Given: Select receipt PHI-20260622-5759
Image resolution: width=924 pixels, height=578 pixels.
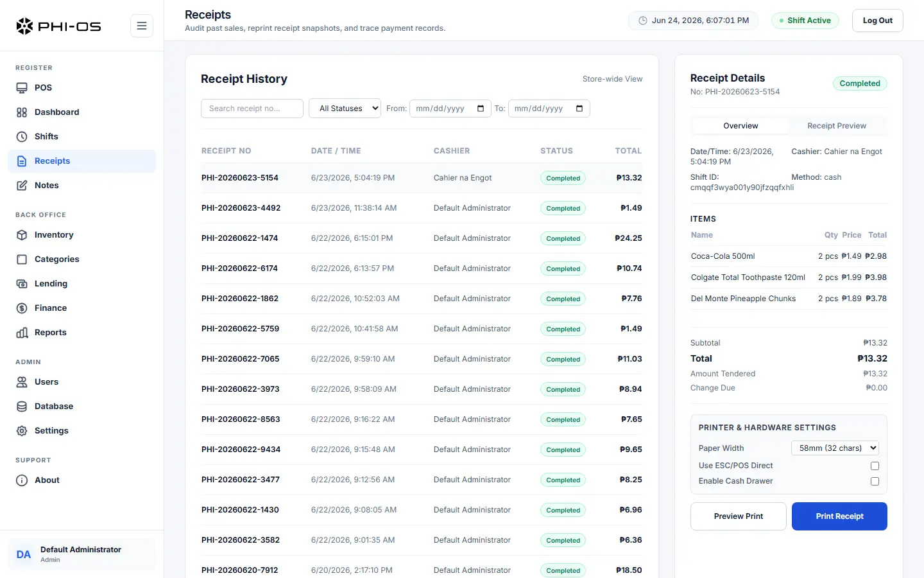Looking at the screenshot, I should [422, 329].
